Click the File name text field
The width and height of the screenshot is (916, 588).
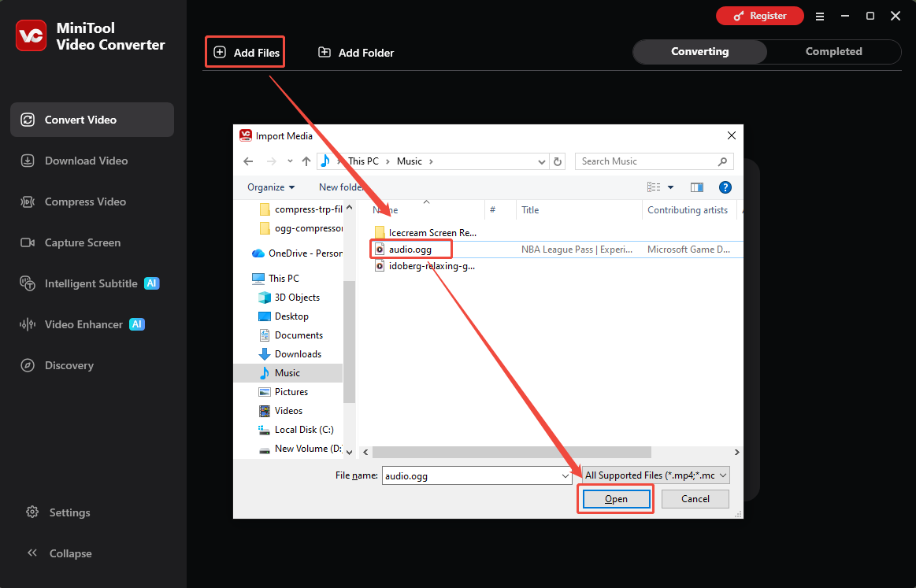(x=471, y=476)
